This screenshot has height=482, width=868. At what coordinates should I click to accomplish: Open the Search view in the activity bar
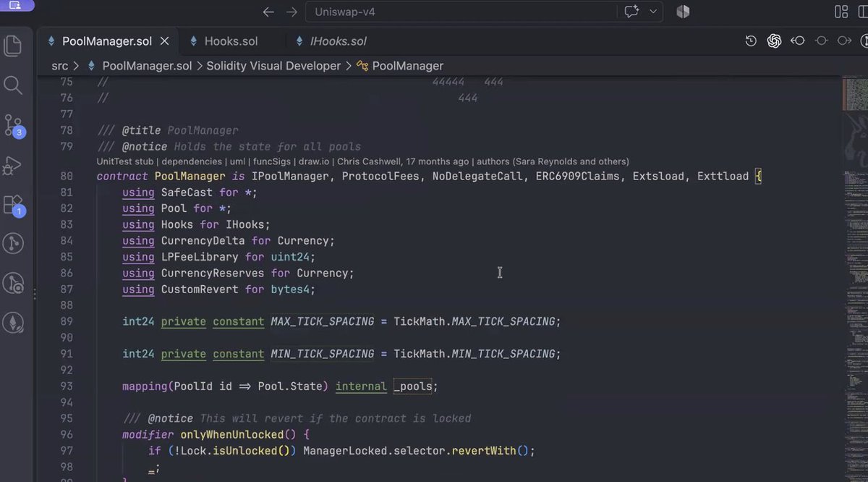pos(13,85)
